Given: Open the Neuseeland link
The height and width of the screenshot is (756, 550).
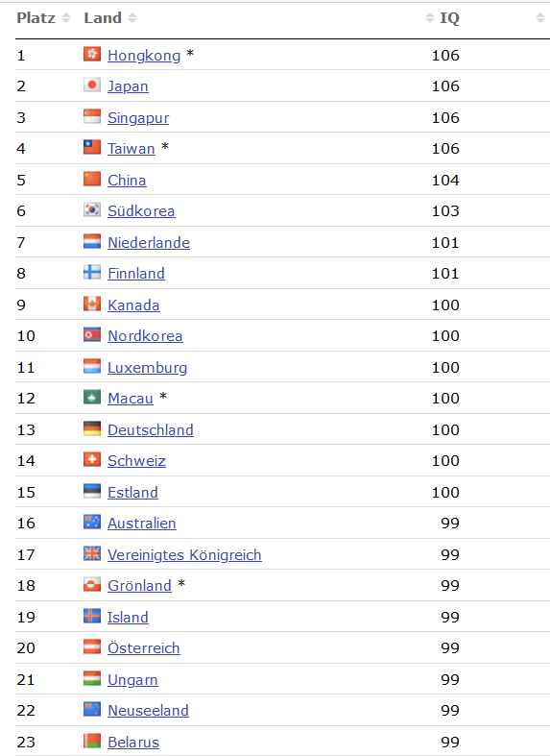Looking at the screenshot, I should click(x=148, y=711).
